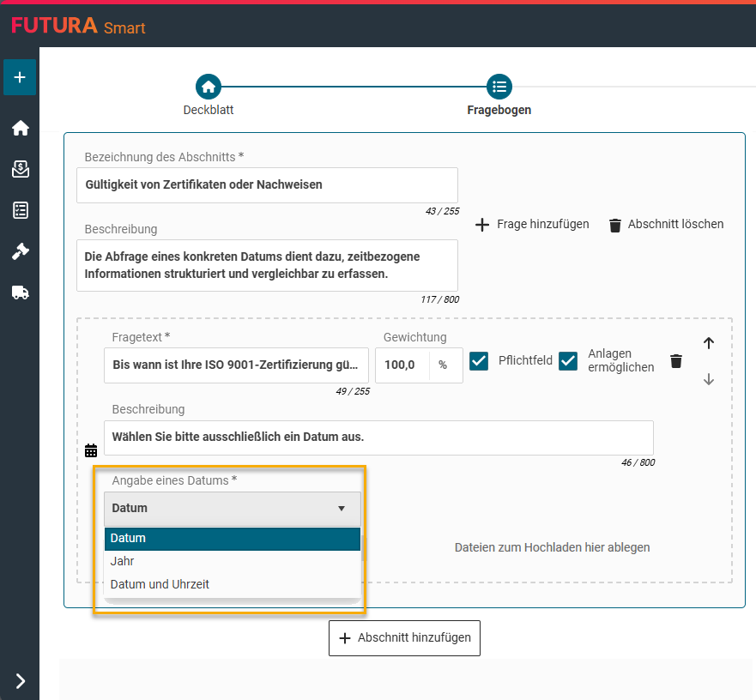The image size is (756, 700).
Task: Expand the left sidebar with chevron
Action: click(21, 681)
